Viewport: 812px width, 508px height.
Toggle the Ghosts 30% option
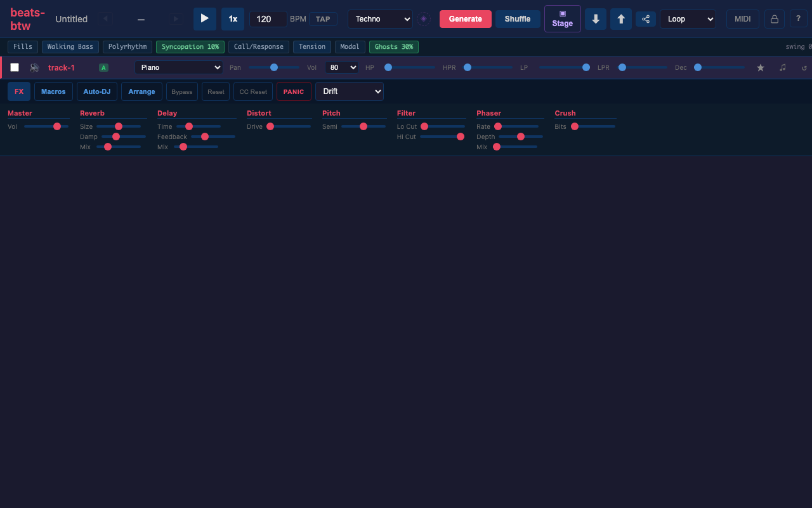[393, 46]
